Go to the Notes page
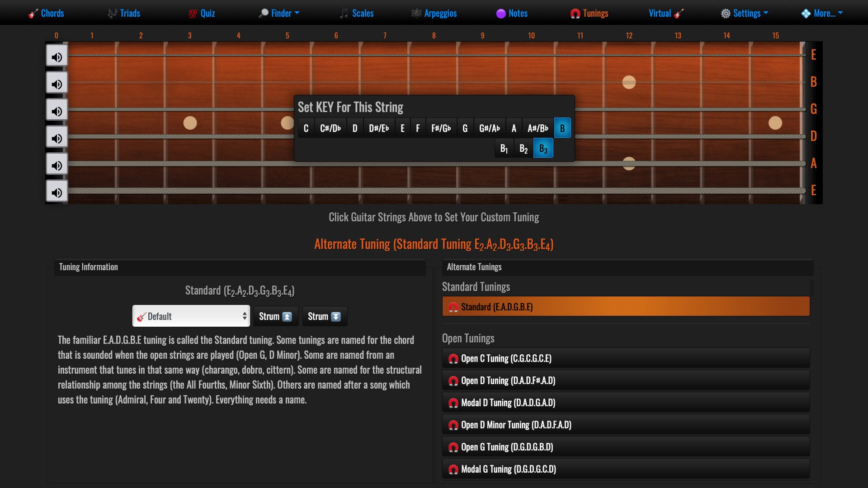 tap(512, 13)
